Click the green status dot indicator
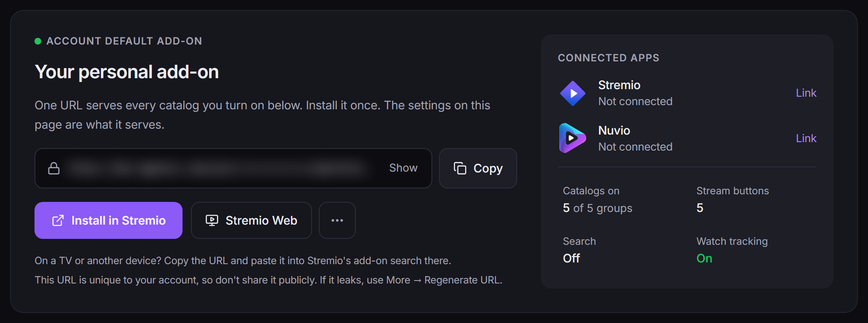Image resolution: width=868 pixels, height=323 pixels. point(38,41)
